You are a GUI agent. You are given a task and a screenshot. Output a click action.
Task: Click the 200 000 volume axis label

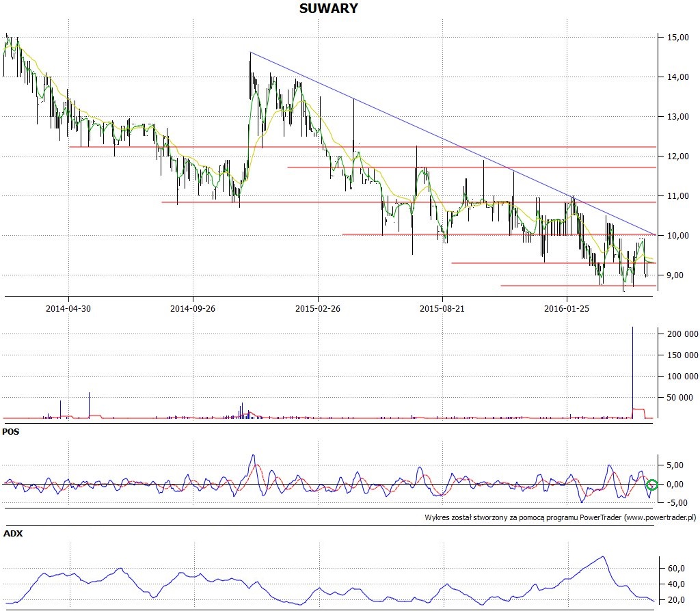point(683,334)
